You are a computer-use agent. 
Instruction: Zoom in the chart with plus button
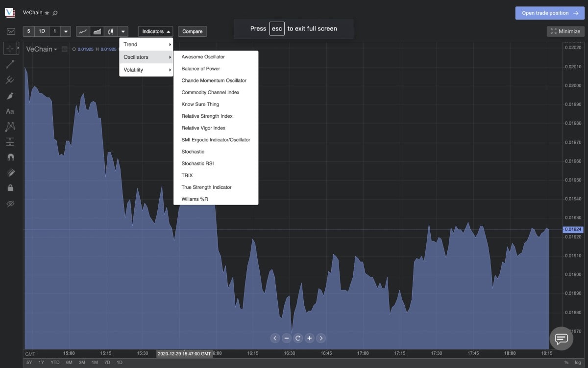[x=309, y=338]
